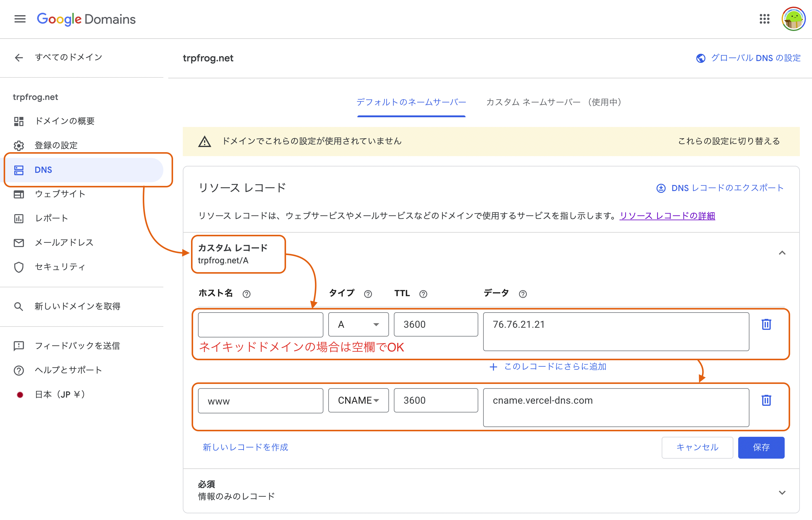
Task: Go back to すべてのドメイン with the back arrow
Action: coord(19,57)
